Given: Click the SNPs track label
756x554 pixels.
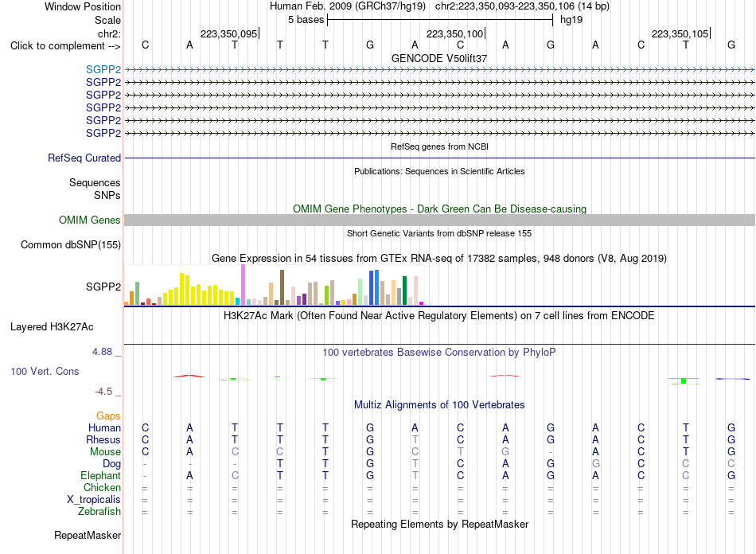Looking at the screenshot, I should pos(107,195).
